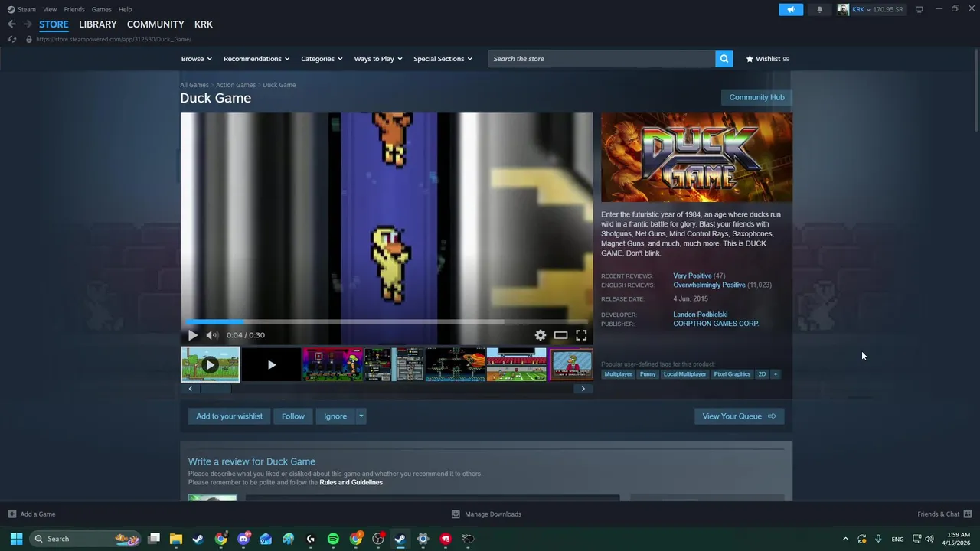This screenshot has width=980, height=551.
Task: Click the store search magnifier button
Action: tap(724, 59)
